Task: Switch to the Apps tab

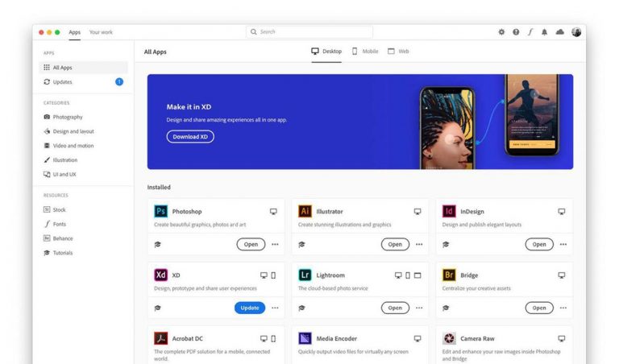Action: tap(75, 32)
